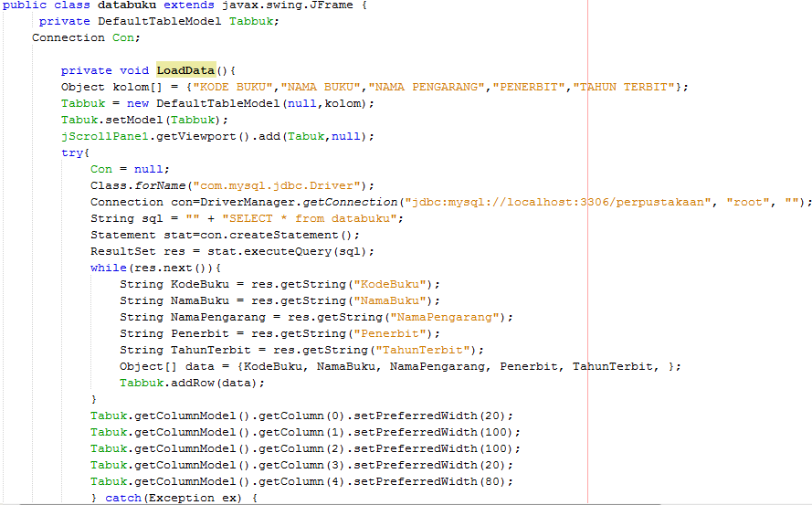The width and height of the screenshot is (812, 505).
Task: Click the "TAHUN TERBIT" string literal
Action: 624,87
